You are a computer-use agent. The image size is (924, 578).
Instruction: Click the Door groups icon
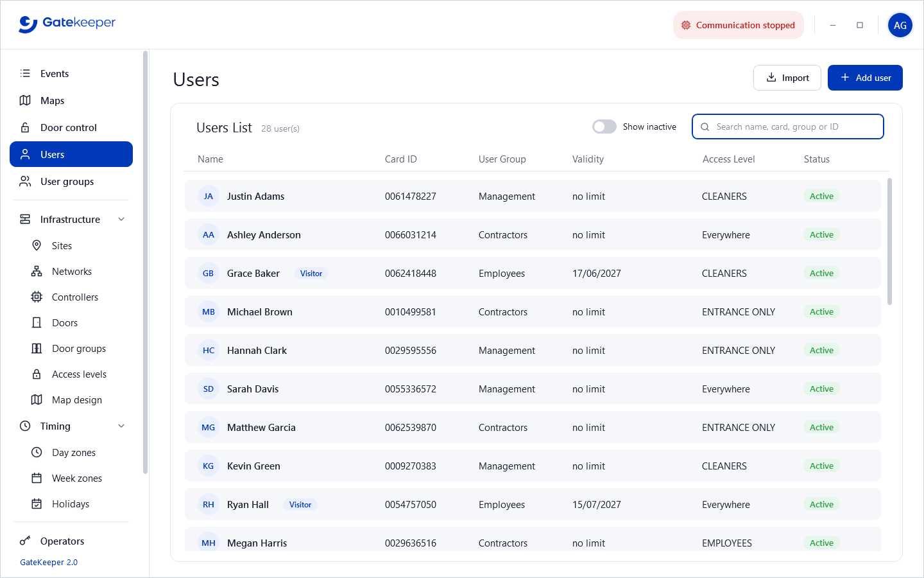pyautogui.click(x=37, y=348)
